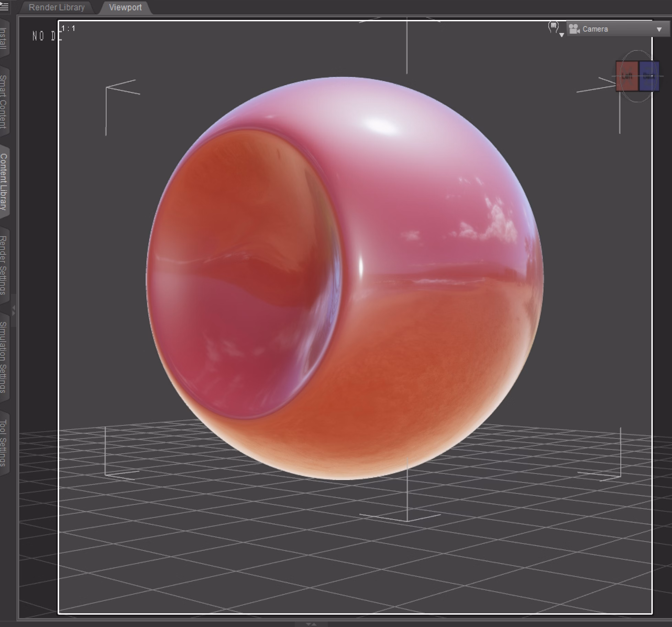Open the Simulation Settings side tab
Viewport: 672px width, 627px height.
point(3,357)
